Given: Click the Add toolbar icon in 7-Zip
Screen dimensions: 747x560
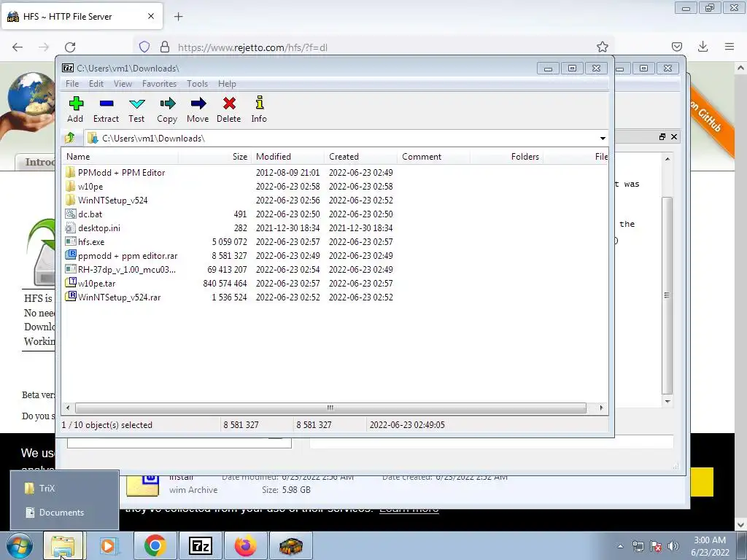Looking at the screenshot, I should 76,109.
